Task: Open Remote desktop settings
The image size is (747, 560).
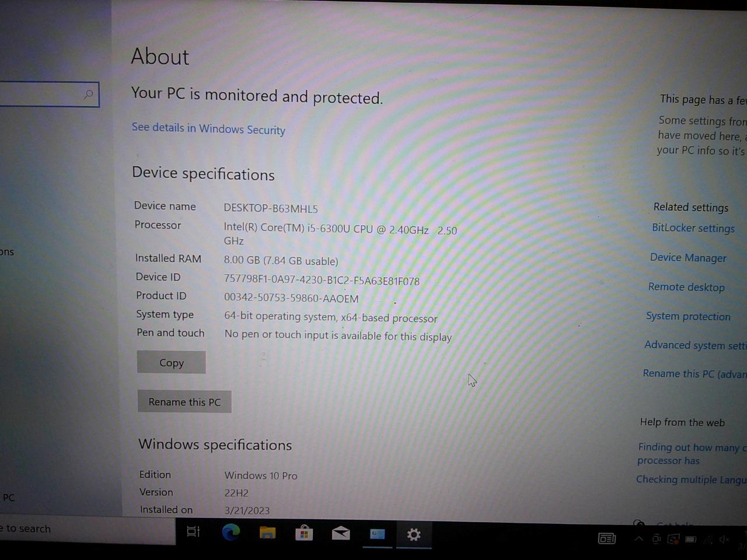Action: 686,286
